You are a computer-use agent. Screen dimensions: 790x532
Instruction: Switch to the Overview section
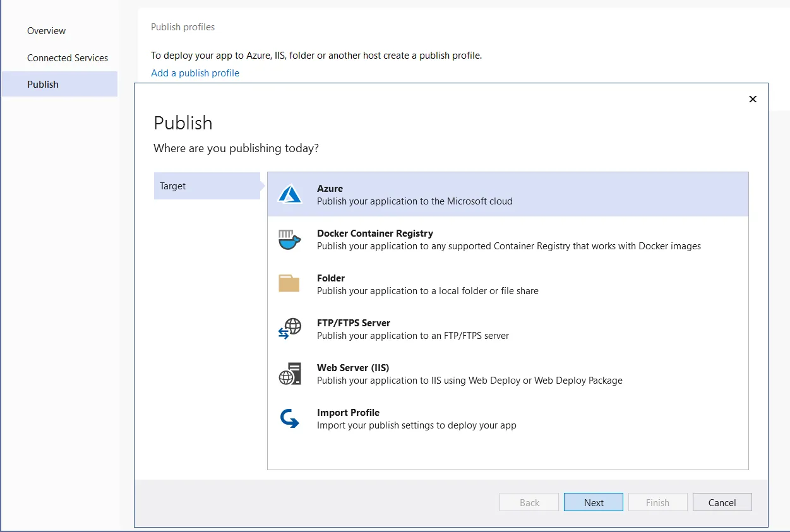pos(46,30)
